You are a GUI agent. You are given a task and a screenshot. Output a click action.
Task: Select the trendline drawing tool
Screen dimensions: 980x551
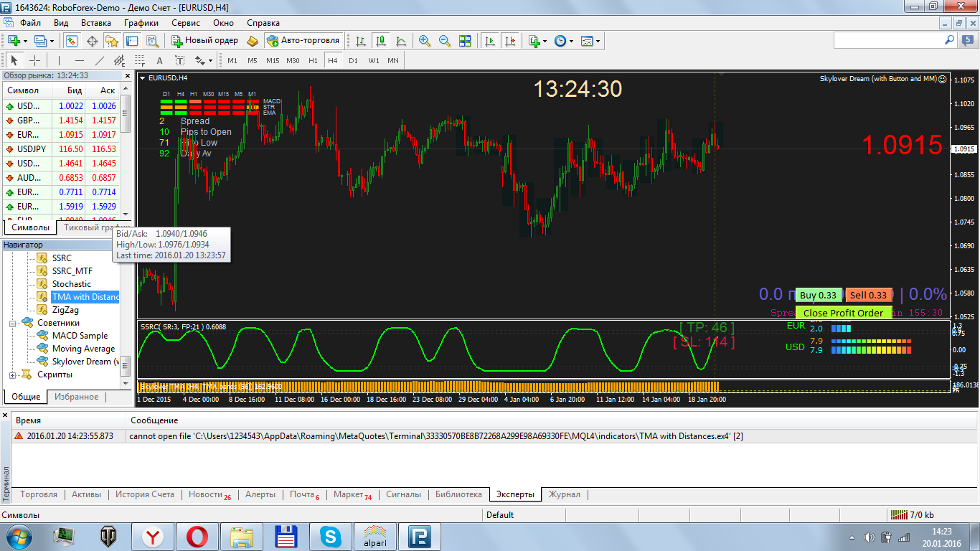pos(99,60)
